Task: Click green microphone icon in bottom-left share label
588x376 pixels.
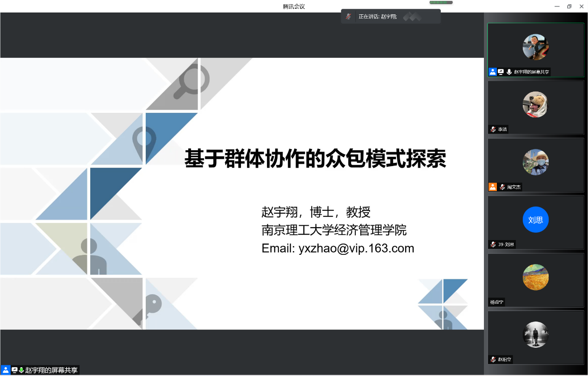Action: (21, 370)
